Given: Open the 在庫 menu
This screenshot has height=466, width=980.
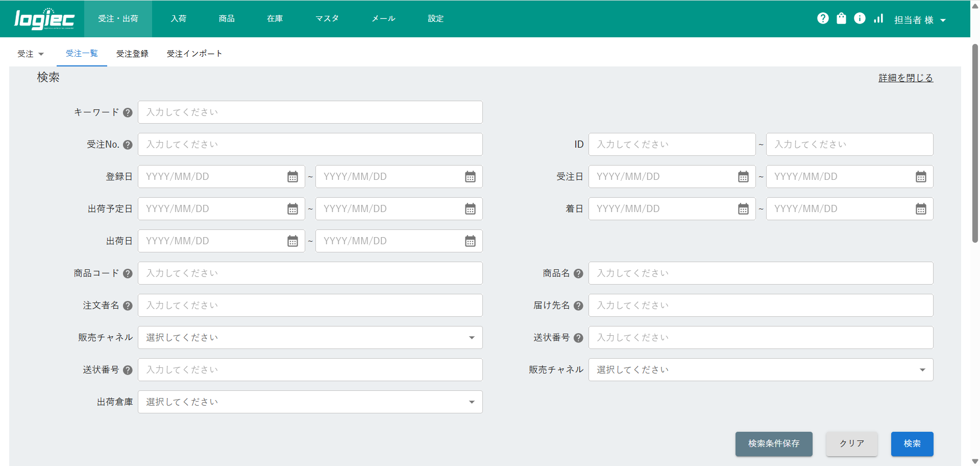Looking at the screenshot, I should (275, 18).
